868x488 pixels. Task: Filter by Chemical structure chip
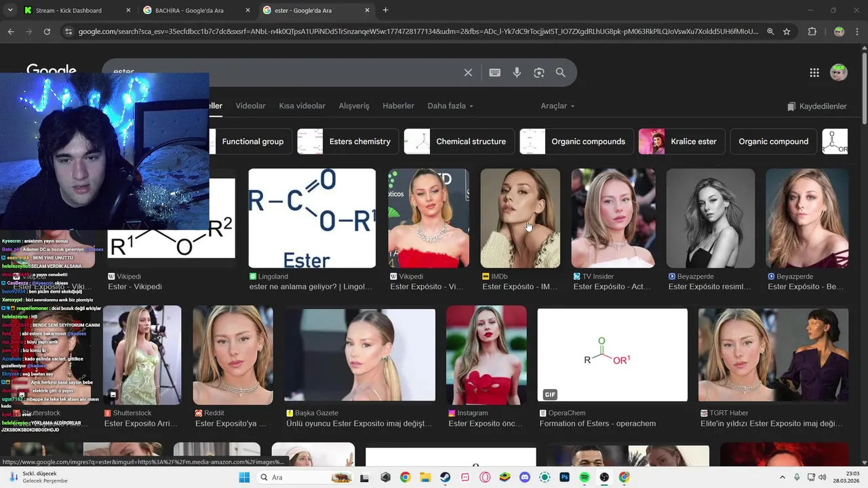click(459, 142)
